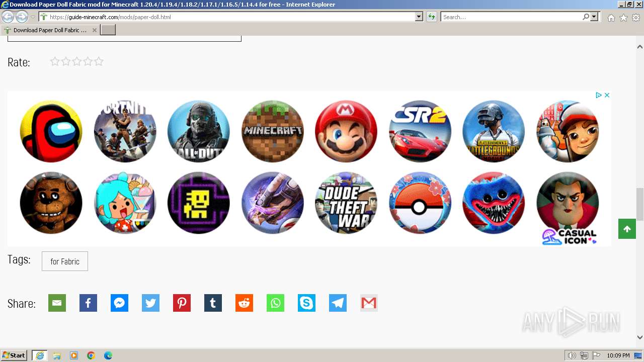Select the Call of Duty icon
644x362 pixels.
click(x=199, y=131)
